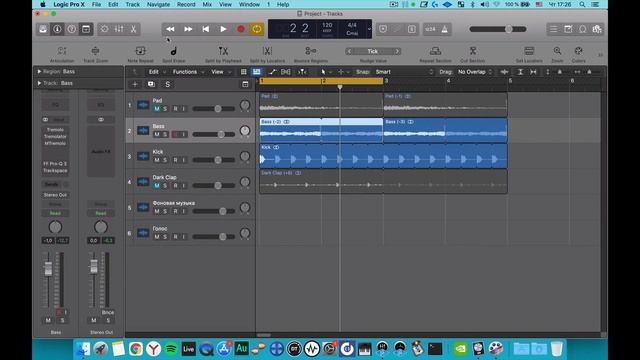Click the global Solo S button
This screenshot has height=360, width=640.
167,84
